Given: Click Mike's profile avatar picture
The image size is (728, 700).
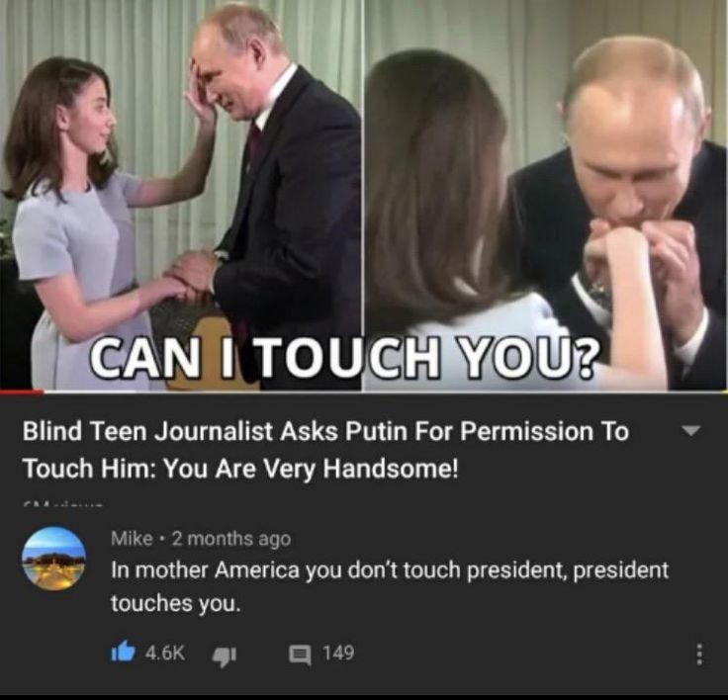Looking at the screenshot, I should pos(53,558).
